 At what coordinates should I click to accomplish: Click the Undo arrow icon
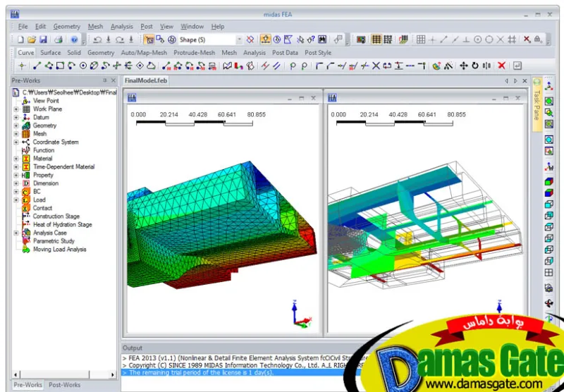point(97,39)
